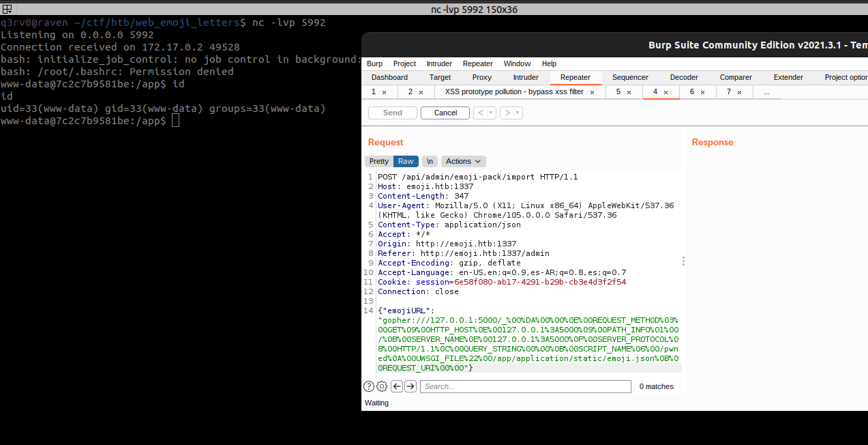Click the Response panel heading
Screen dimensions: 868x445
pos(713,142)
